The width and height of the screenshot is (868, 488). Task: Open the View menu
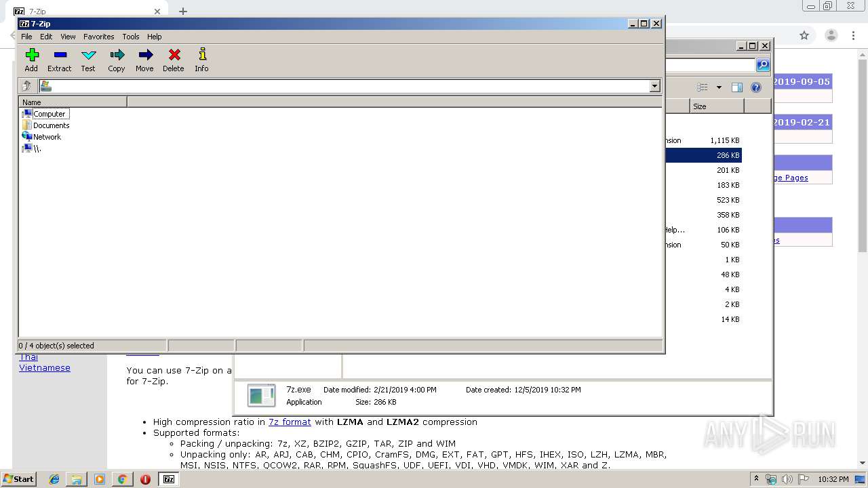(68, 37)
